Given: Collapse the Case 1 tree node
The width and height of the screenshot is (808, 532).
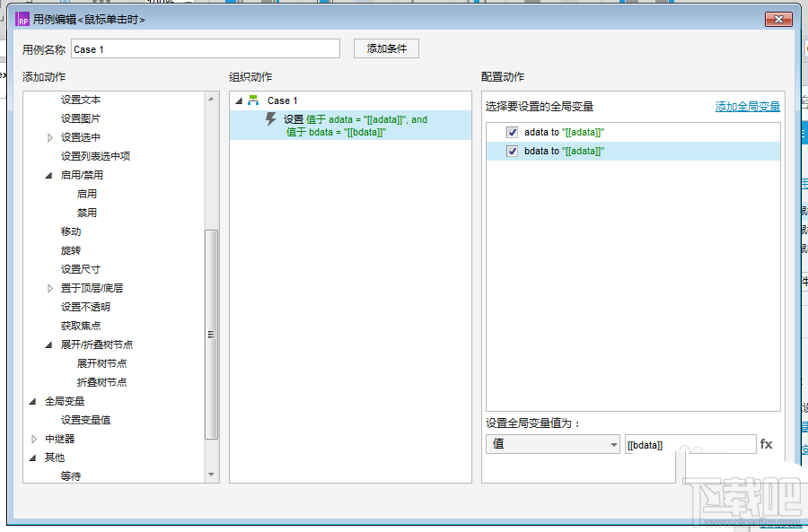Looking at the screenshot, I should (x=239, y=101).
